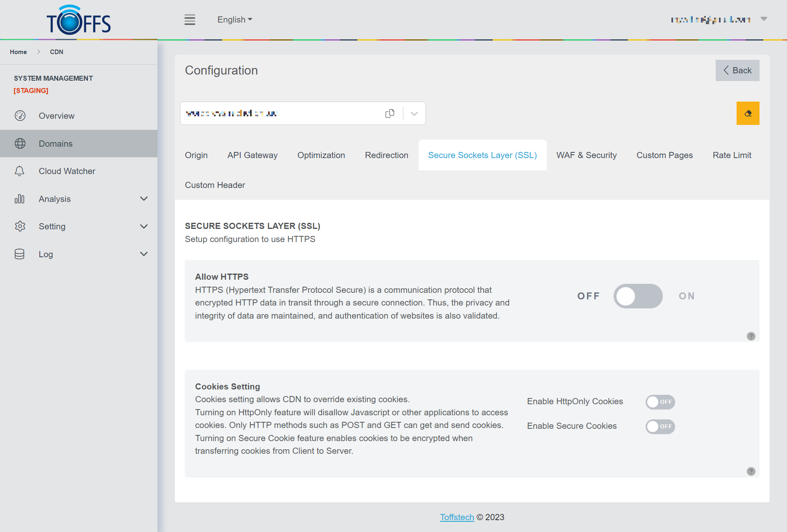Enable Secure Cookies toggle
787x532 pixels.
[660, 426]
